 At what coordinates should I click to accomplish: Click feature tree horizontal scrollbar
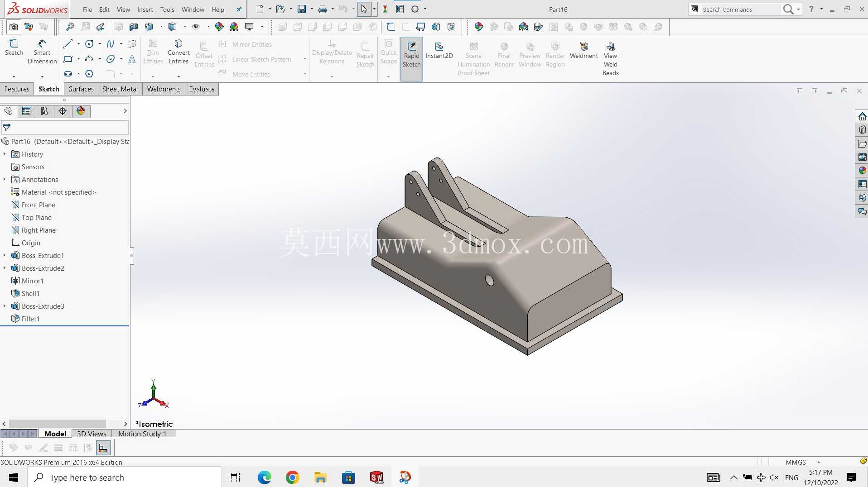(58, 424)
